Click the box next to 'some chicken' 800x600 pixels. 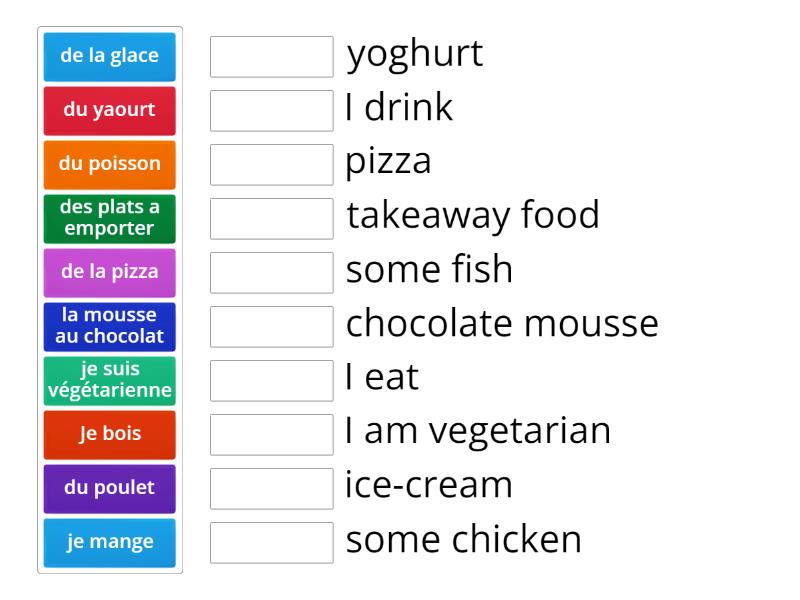coord(271,543)
